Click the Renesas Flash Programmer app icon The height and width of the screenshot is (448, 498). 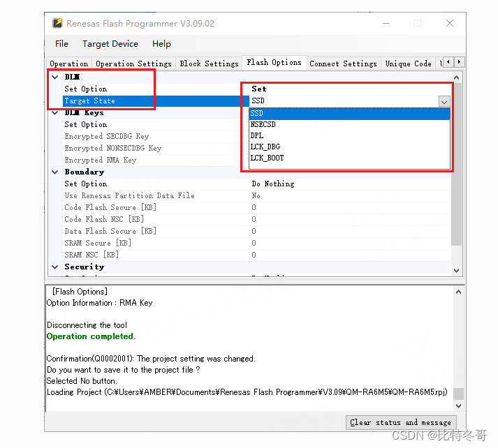pos(57,23)
